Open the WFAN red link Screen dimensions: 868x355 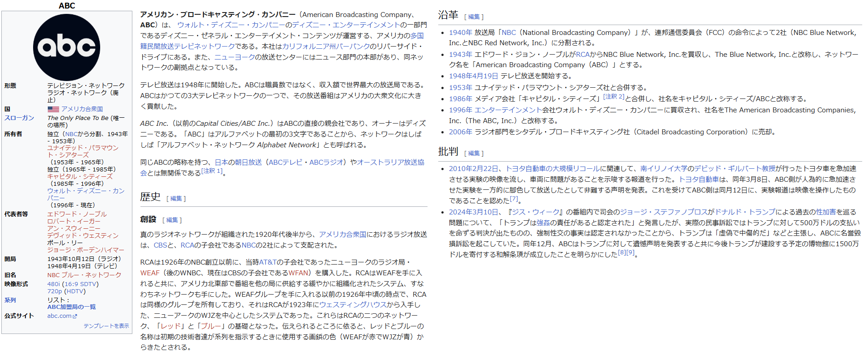coord(299,273)
